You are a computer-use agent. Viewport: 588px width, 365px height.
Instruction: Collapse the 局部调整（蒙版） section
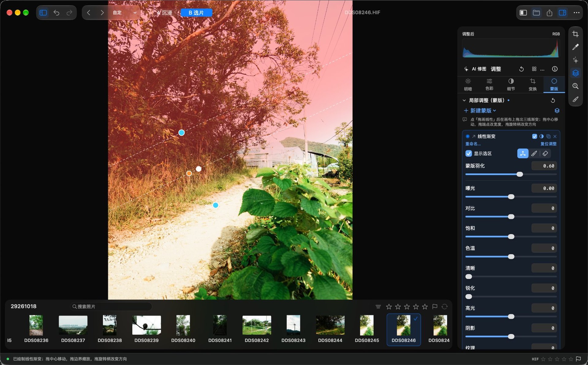pos(464,100)
